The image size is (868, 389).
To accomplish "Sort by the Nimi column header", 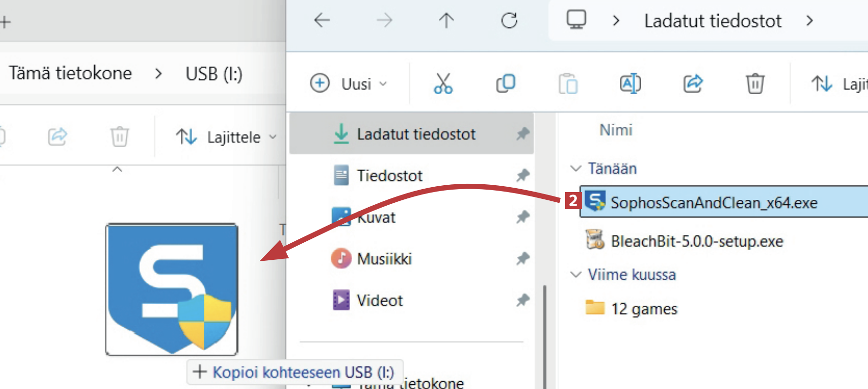I will (x=616, y=130).
